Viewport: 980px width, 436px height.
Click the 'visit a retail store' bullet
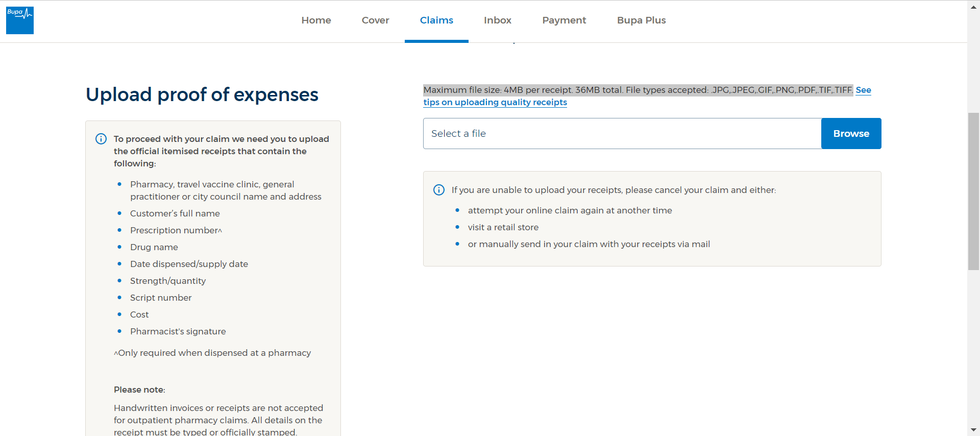(x=503, y=227)
